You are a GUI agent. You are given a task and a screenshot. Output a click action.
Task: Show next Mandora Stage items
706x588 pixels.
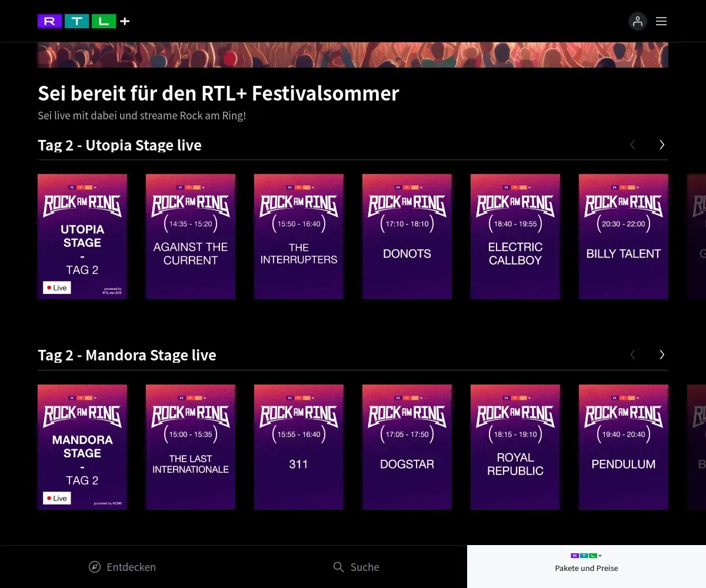click(x=662, y=355)
